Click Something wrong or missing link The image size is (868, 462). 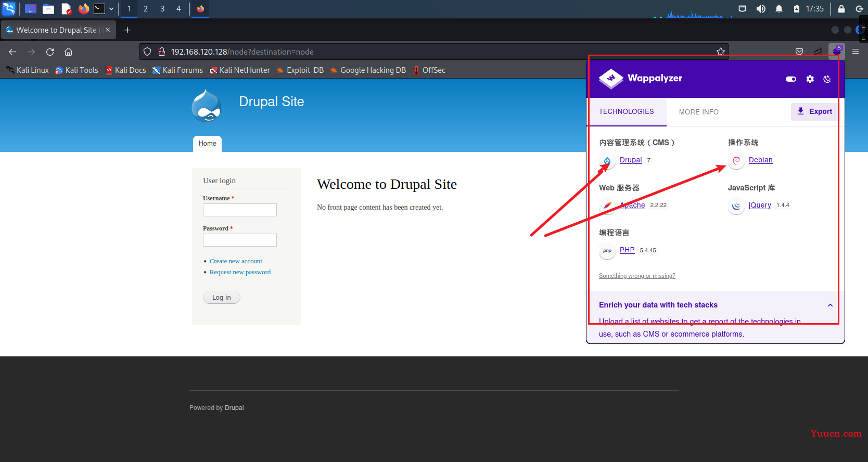[637, 276]
